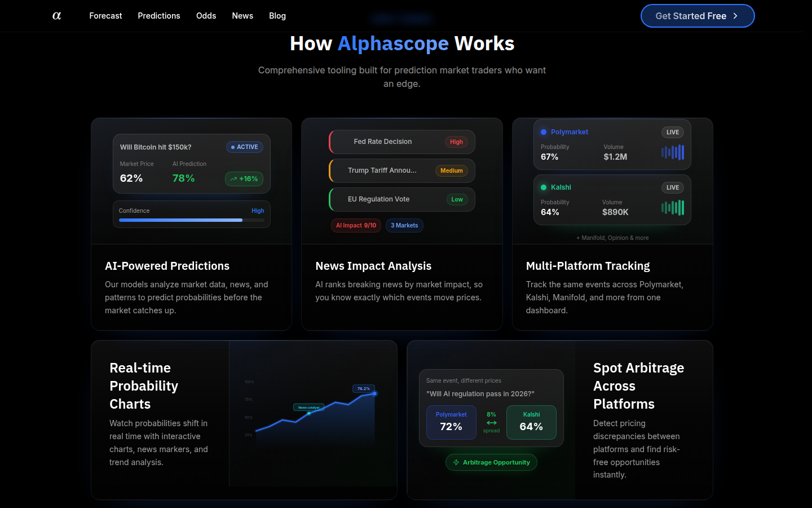Click the LIVE badge on Kalshi card

(673, 187)
